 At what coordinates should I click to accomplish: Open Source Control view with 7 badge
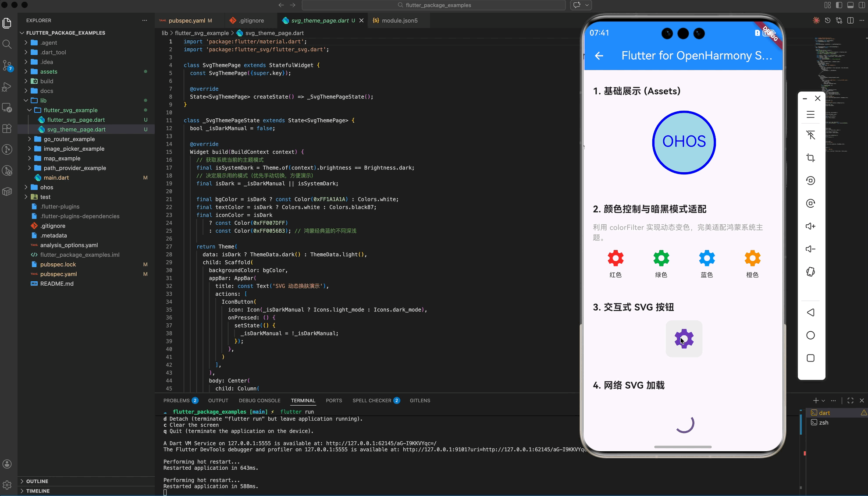point(7,66)
